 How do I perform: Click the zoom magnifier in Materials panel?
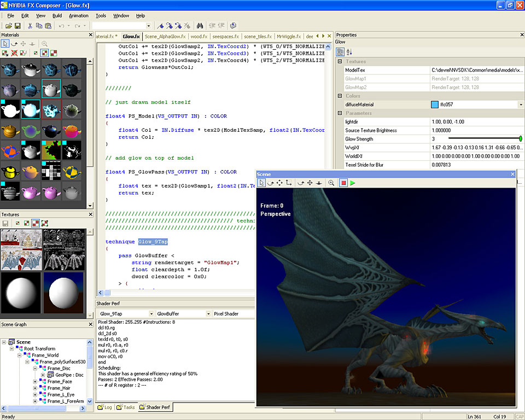[44, 44]
